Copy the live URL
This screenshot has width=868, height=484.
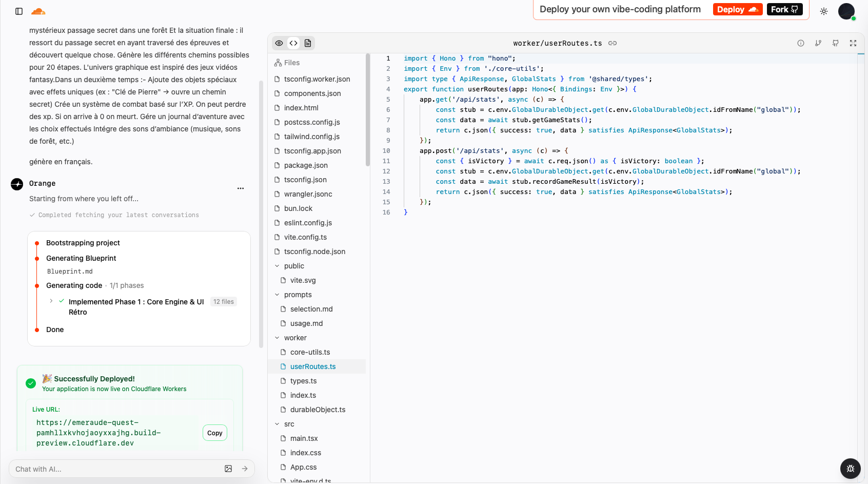tap(214, 433)
